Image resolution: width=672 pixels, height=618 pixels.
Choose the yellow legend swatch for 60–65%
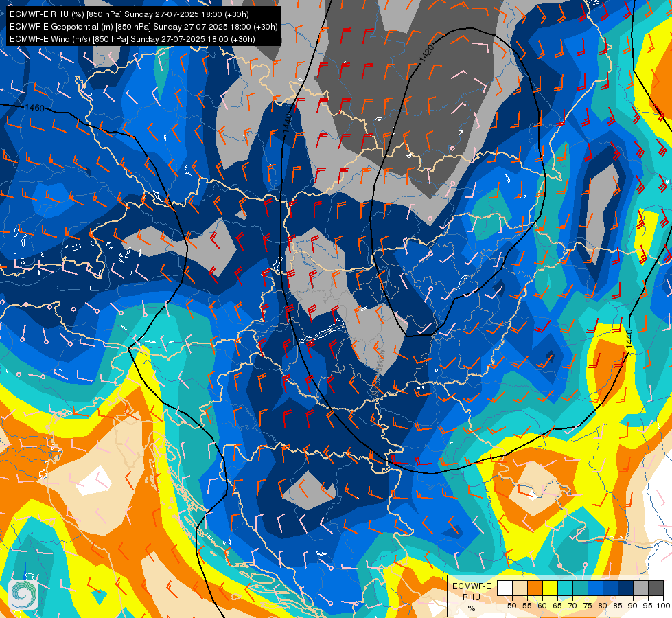(550, 588)
